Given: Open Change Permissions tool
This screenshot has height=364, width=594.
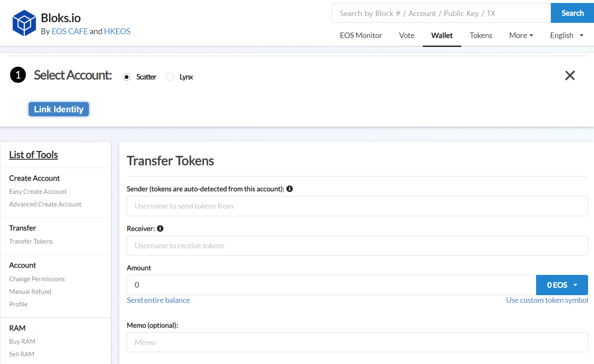Looking at the screenshot, I should tap(37, 279).
